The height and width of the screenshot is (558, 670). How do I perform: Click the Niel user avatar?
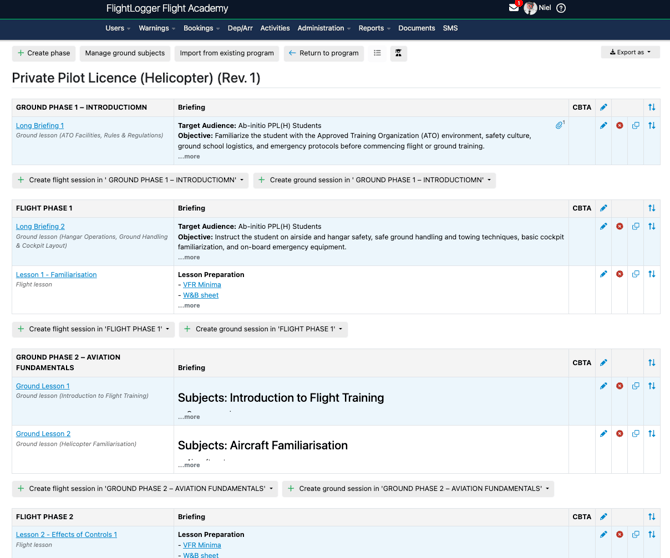pyautogui.click(x=530, y=8)
